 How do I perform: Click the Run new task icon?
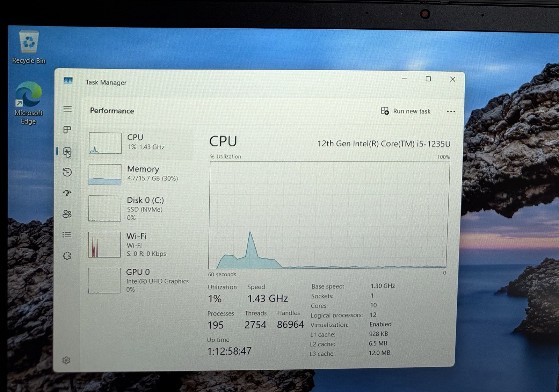coord(385,111)
